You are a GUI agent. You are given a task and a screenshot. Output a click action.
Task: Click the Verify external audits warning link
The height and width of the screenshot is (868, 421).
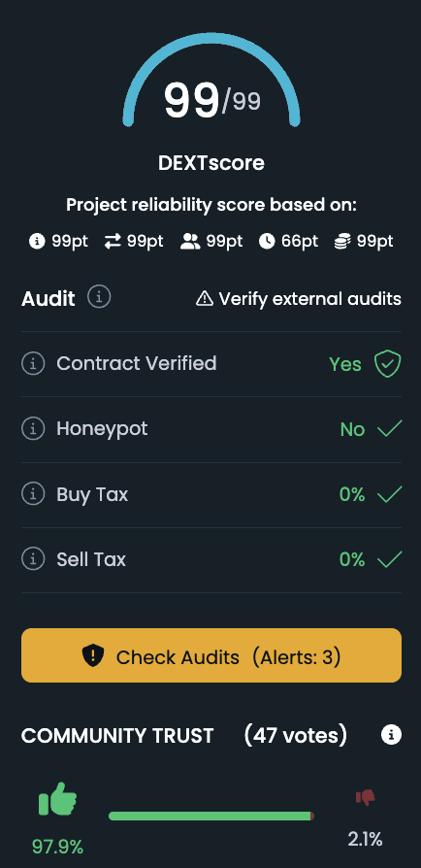(299, 299)
